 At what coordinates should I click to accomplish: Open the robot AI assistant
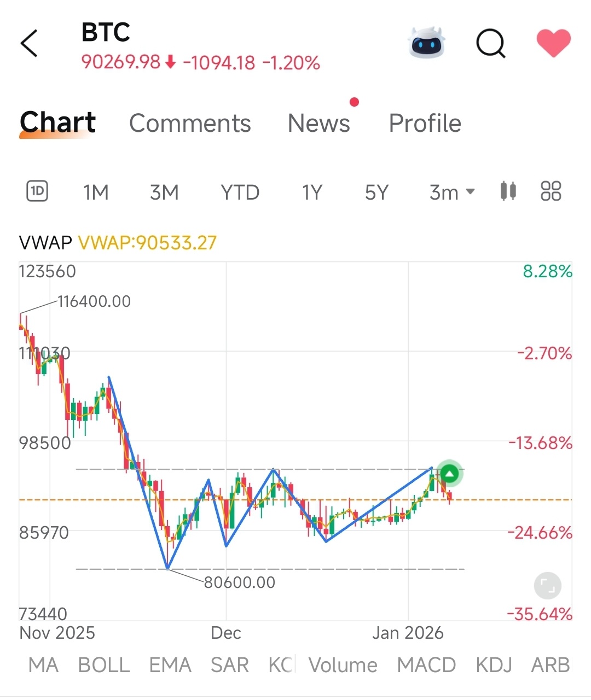tap(427, 43)
